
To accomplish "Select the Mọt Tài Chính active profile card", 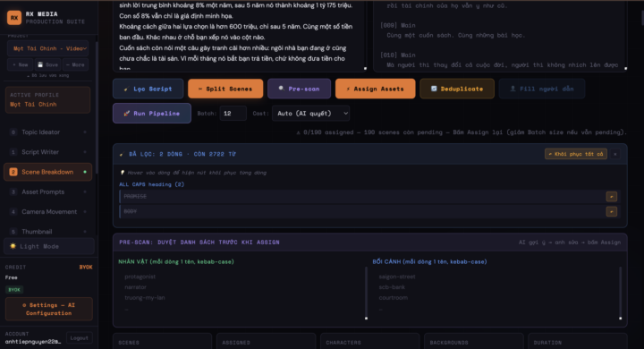I will [x=47, y=99].
